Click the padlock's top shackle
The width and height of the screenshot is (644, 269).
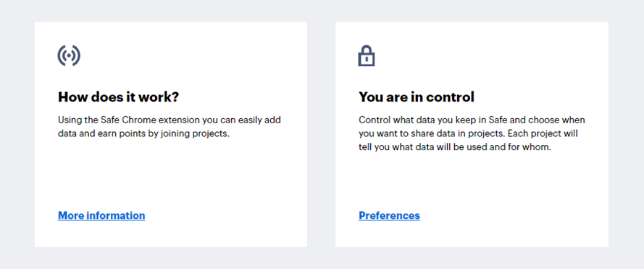(367, 50)
